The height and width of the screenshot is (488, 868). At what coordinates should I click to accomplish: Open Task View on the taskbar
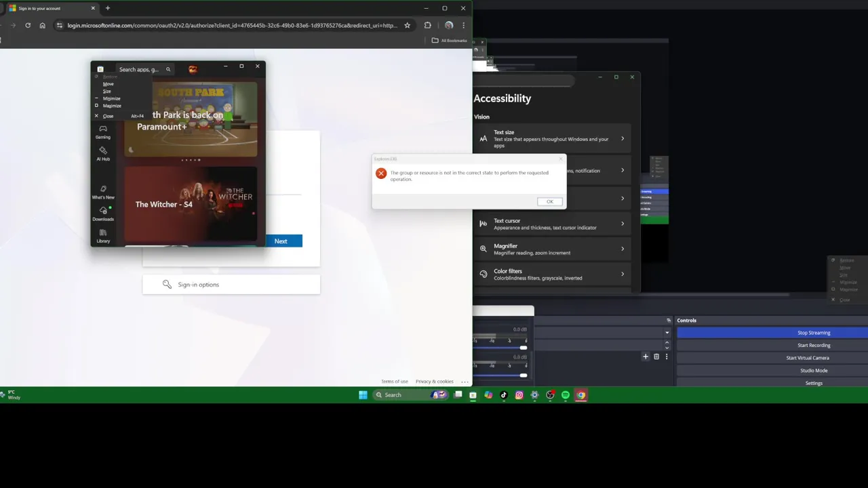coord(458,395)
